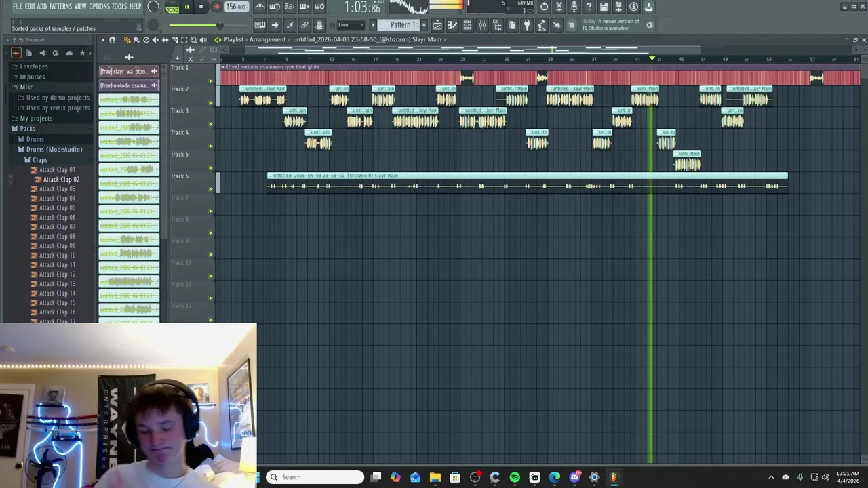Click the '(free) slayr wa bloo..' clip in picker
The image size is (868, 488).
tap(128, 71)
